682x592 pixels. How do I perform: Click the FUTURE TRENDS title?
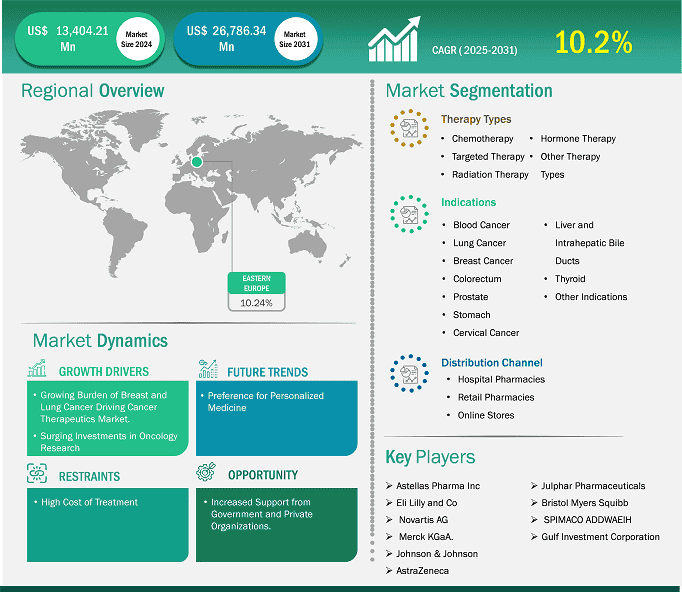coord(267,372)
